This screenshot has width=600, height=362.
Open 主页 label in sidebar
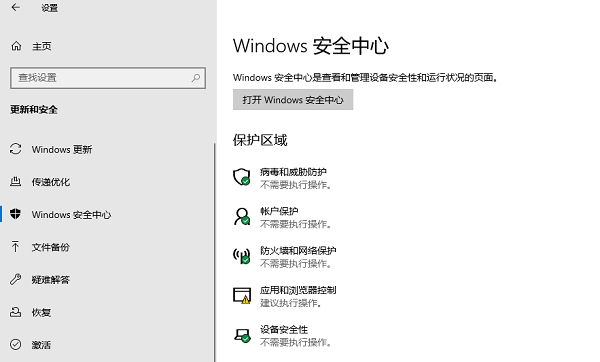[42, 46]
